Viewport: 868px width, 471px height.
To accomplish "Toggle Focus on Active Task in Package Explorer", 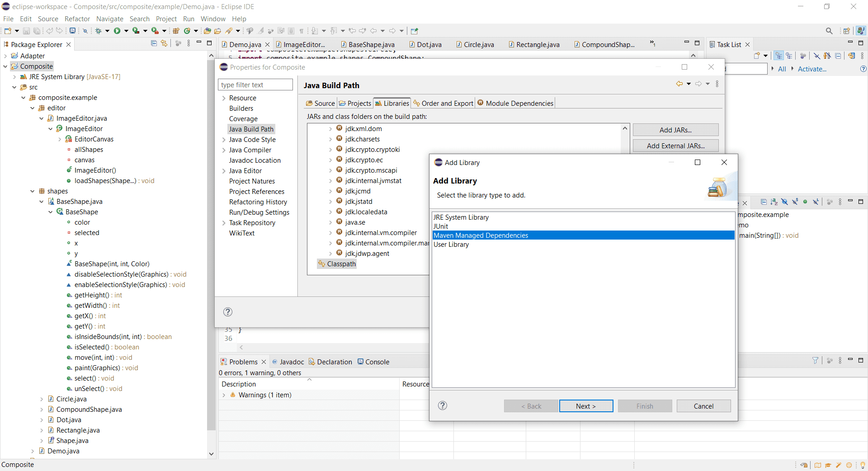I will pyautogui.click(x=178, y=43).
